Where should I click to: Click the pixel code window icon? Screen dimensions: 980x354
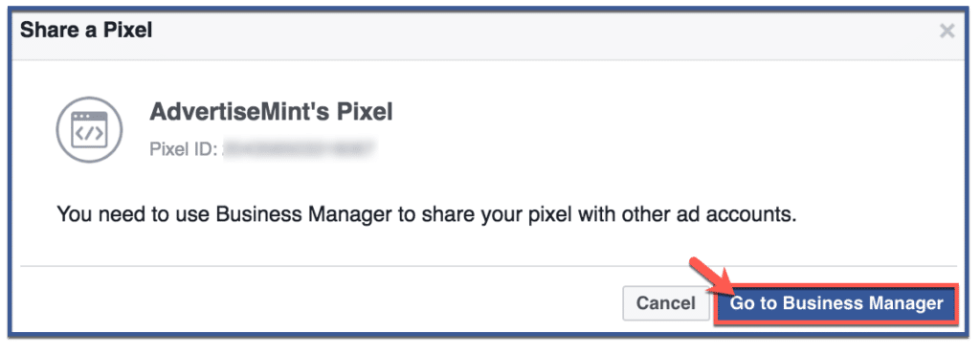click(x=89, y=129)
